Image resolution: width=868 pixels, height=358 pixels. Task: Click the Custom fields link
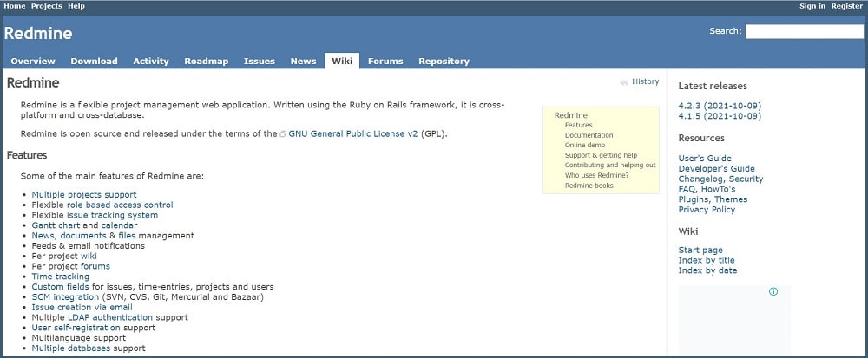pyautogui.click(x=61, y=287)
